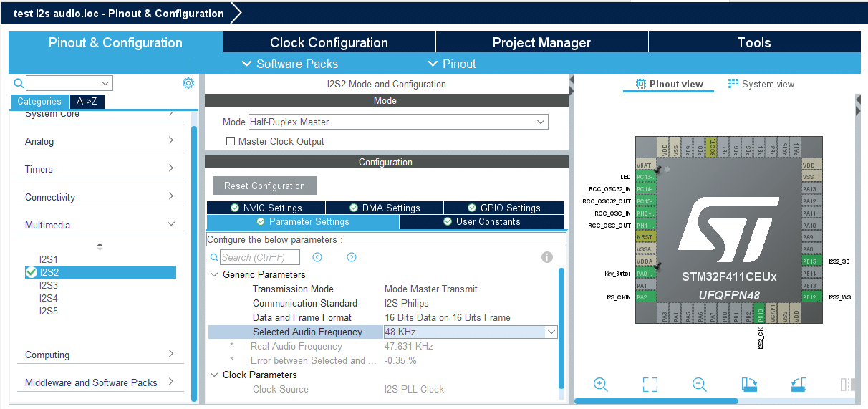
Task: Open the Mode Half-Duplex Master dropdown
Action: coord(398,122)
